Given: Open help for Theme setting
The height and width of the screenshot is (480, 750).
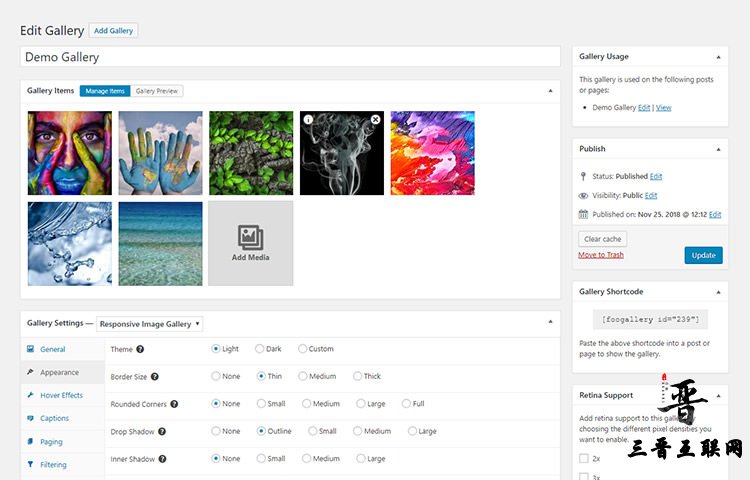Looking at the screenshot, I should tap(140, 349).
